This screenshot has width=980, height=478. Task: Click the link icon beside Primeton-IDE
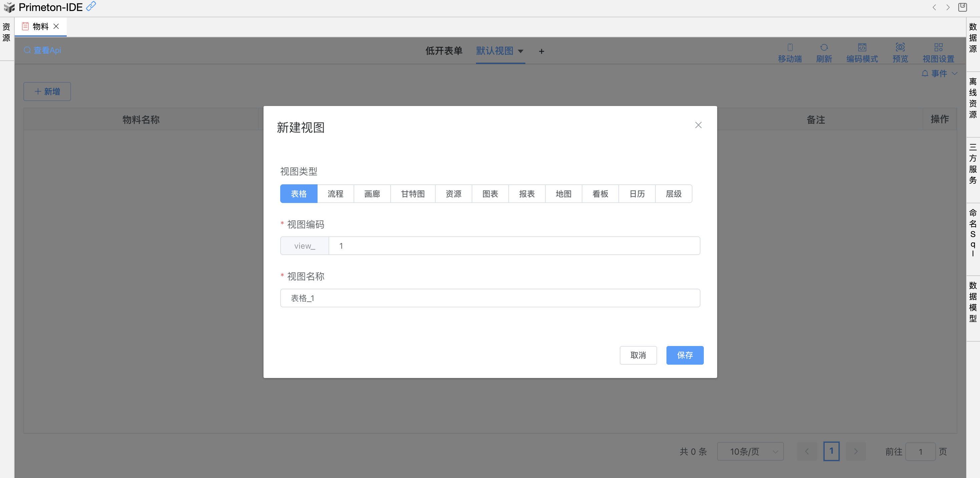(x=91, y=6)
